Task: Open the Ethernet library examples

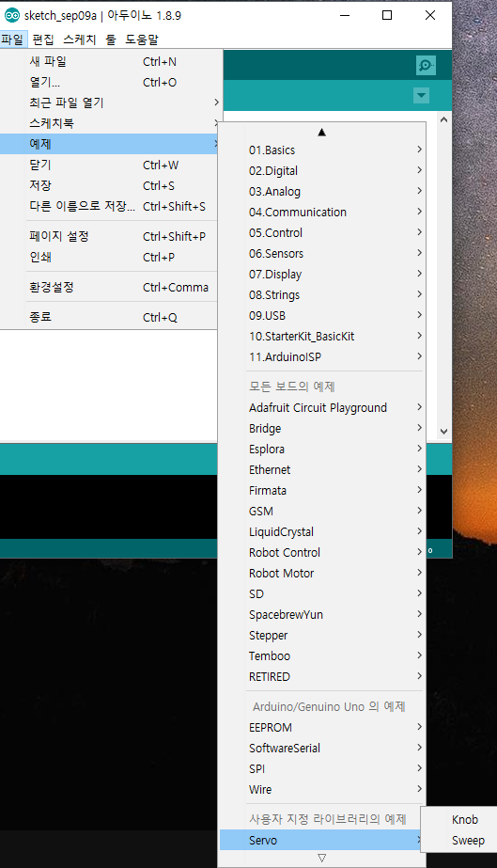Action: [x=322, y=469]
